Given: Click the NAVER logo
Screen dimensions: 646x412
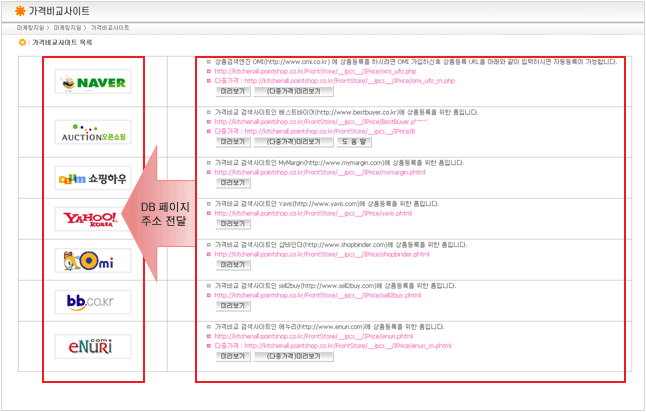Looking at the screenshot, I should (x=93, y=82).
